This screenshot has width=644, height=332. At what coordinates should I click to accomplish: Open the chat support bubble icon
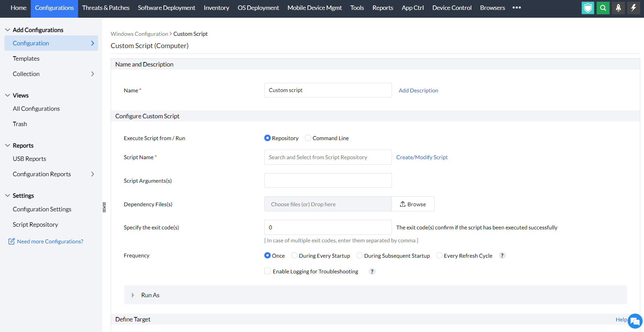[x=635, y=321]
